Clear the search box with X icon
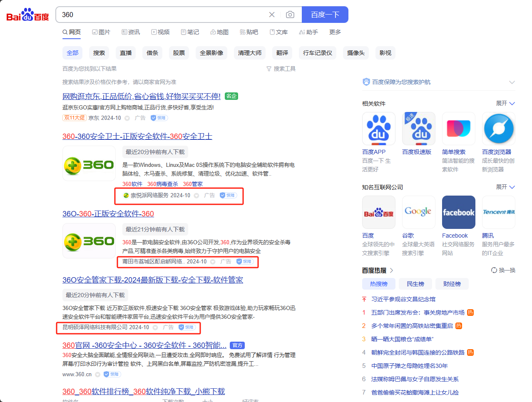This screenshot has width=532, height=402. (272, 15)
